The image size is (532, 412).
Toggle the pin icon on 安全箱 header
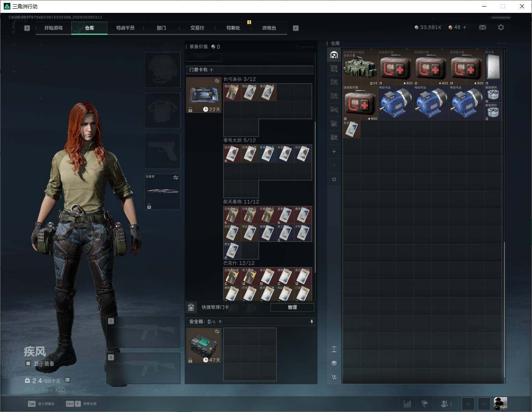312,321
